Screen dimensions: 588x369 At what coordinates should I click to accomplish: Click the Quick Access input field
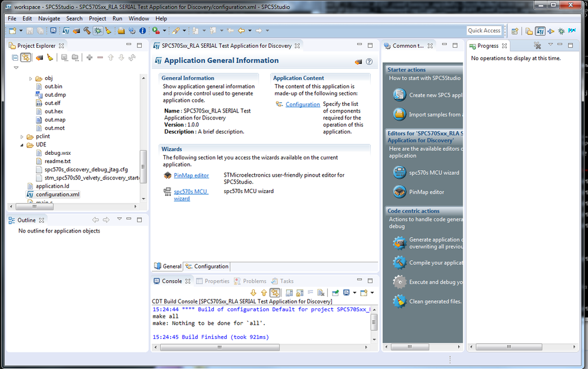tap(484, 31)
